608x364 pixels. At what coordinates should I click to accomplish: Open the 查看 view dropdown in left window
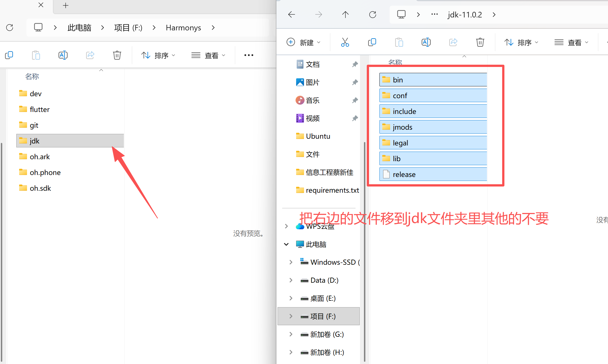coord(208,55)
